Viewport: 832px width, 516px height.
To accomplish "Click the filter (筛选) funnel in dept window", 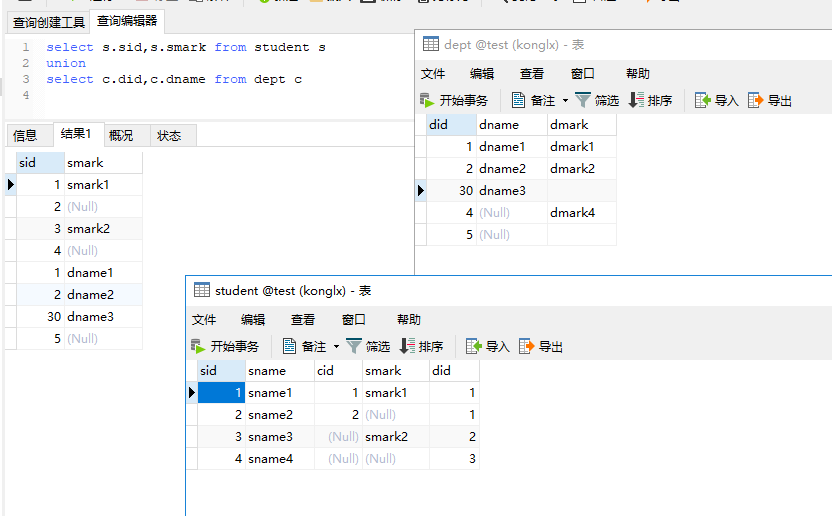I will click(x=582, y=100).
